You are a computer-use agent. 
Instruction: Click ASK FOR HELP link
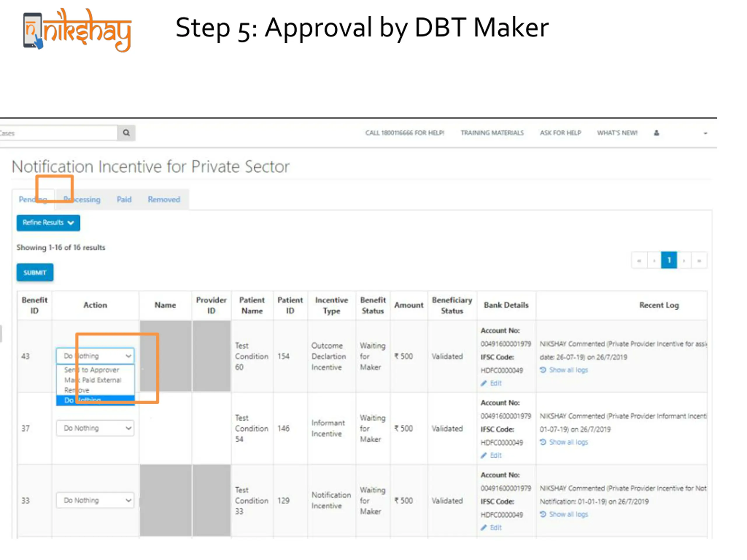(x=560, y=133)
